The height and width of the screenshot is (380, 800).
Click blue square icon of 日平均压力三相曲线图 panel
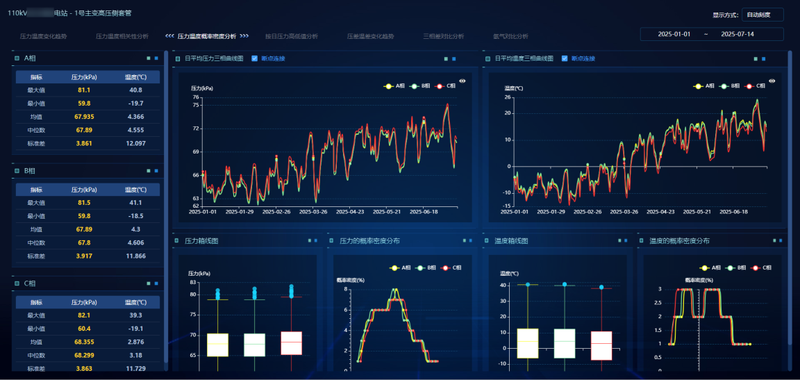pyautogui.click(x=454, y=59)
